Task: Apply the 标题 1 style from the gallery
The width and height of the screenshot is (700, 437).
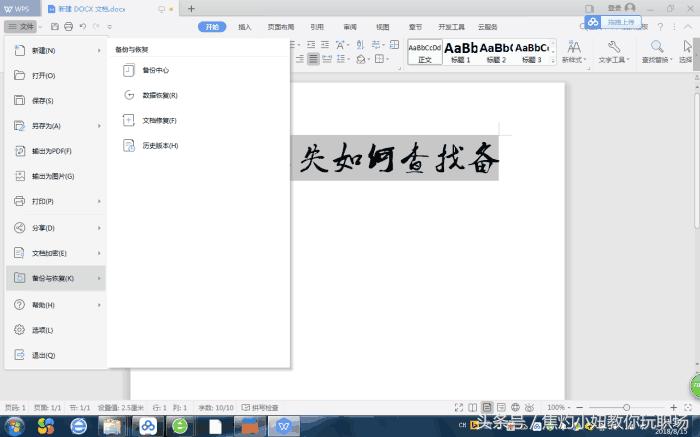Action: (x=461, y=52)
